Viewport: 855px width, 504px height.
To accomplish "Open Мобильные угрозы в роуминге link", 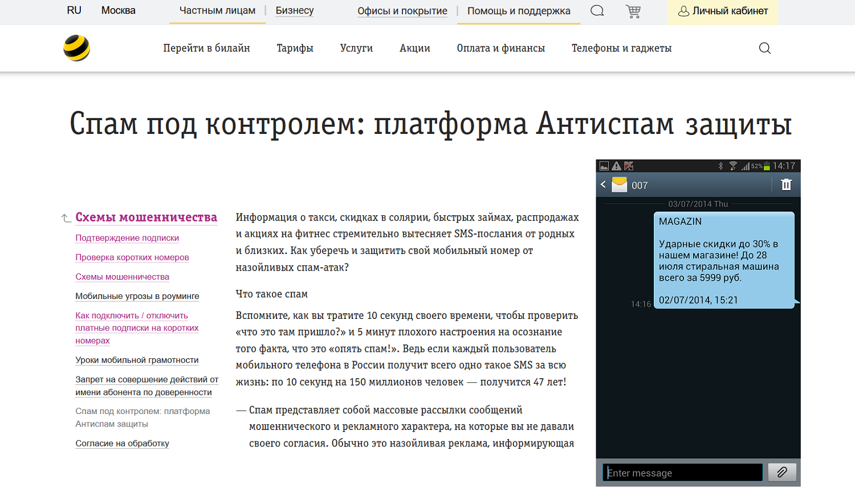I will tap(137, 296).
